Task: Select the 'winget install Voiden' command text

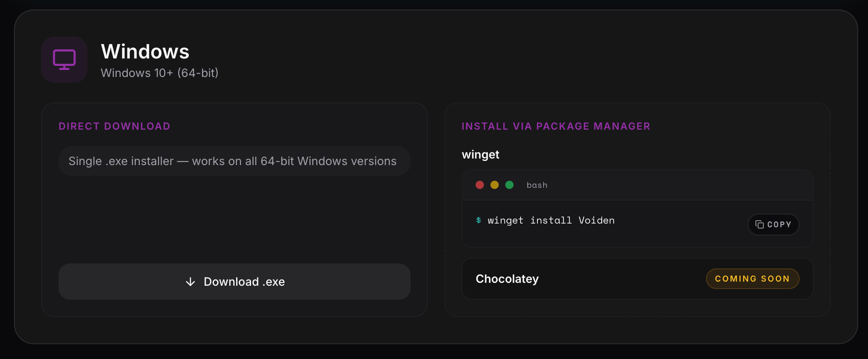Action: [551, 221]
